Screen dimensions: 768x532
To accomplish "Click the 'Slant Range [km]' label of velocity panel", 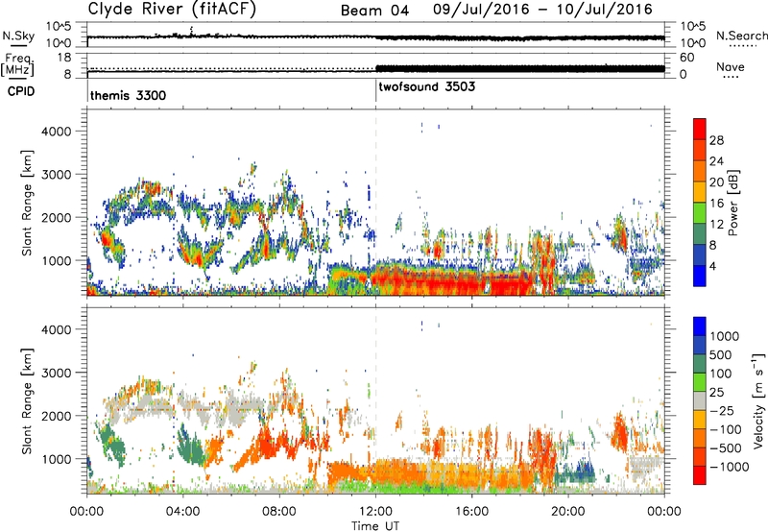I will pos(27,400).
